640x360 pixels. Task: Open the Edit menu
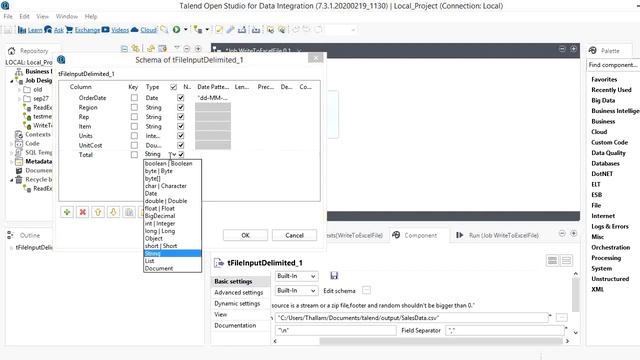click(24, 16)
